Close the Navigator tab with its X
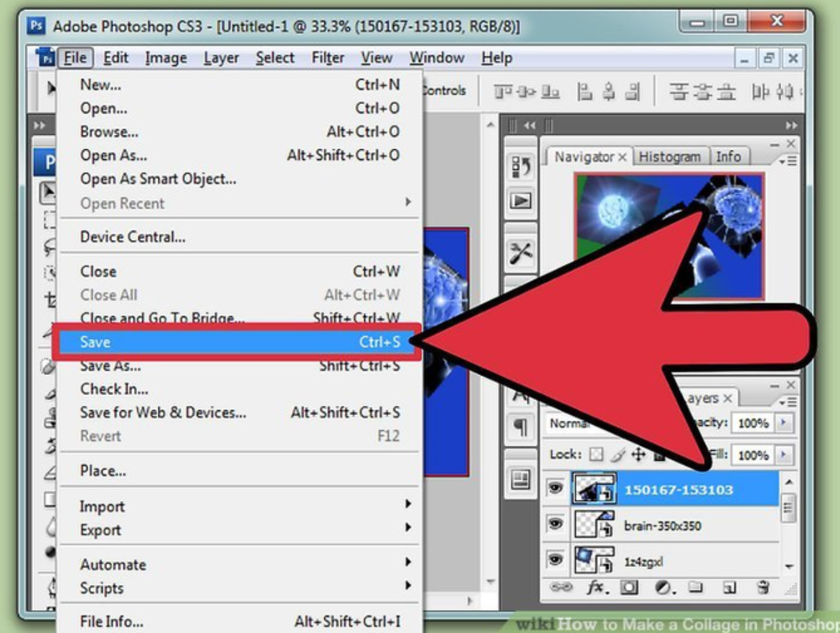Viewport: 840px width, 633px height. (622, 158)
